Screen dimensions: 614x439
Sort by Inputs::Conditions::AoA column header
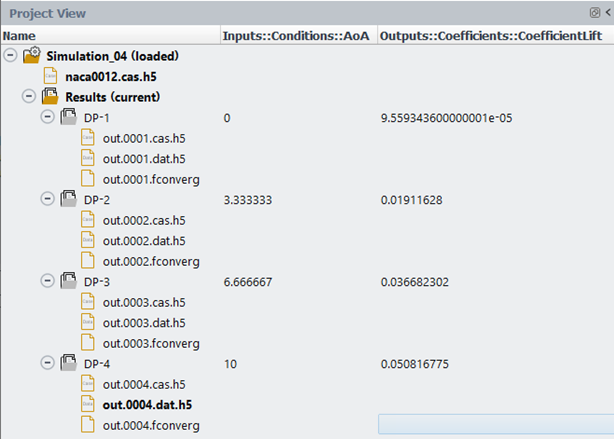[x=299, y=36]
